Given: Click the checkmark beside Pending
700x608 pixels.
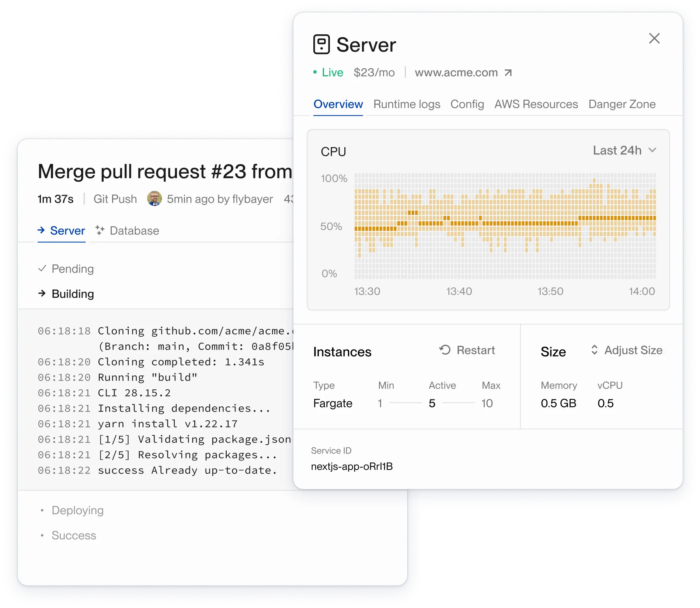Looking at the screenshot, I should click(x=42, y=268).
